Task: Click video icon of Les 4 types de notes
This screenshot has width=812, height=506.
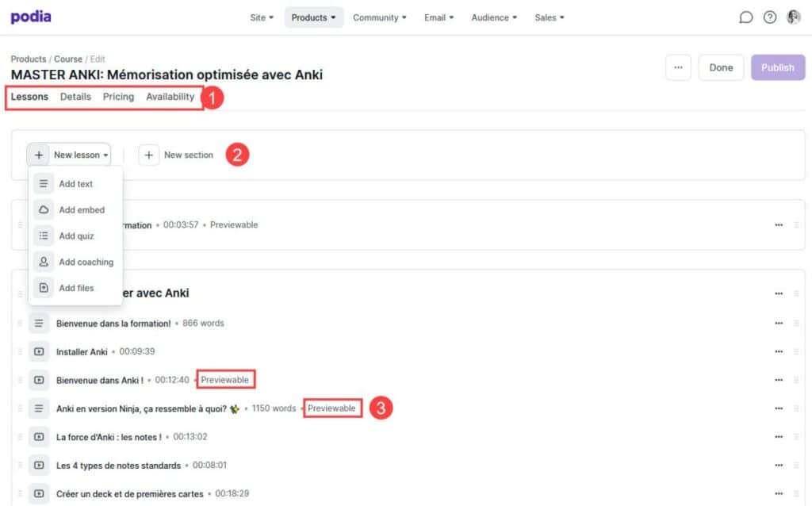Action: 39,465
